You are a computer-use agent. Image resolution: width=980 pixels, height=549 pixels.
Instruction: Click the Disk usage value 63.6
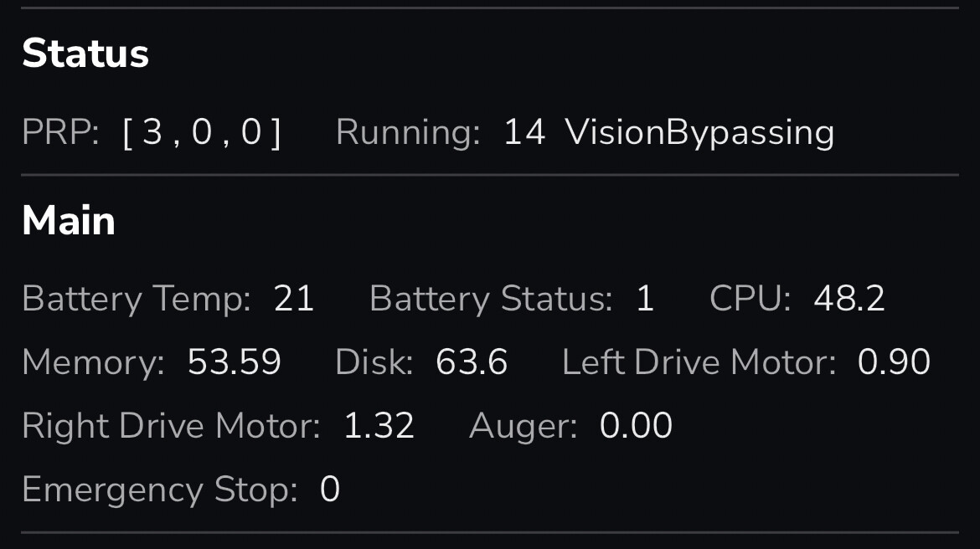[472, 362]
